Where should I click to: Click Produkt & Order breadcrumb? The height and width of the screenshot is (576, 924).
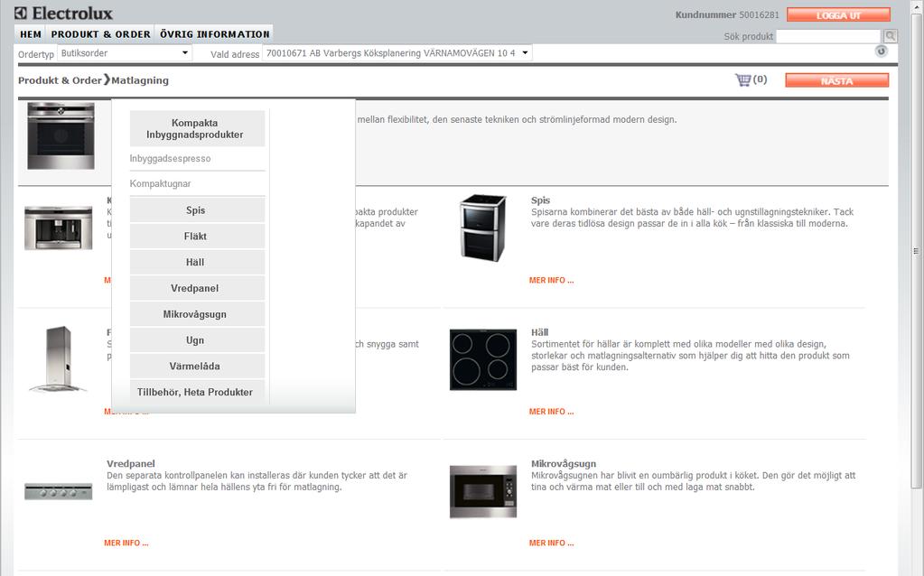[60, 80]
